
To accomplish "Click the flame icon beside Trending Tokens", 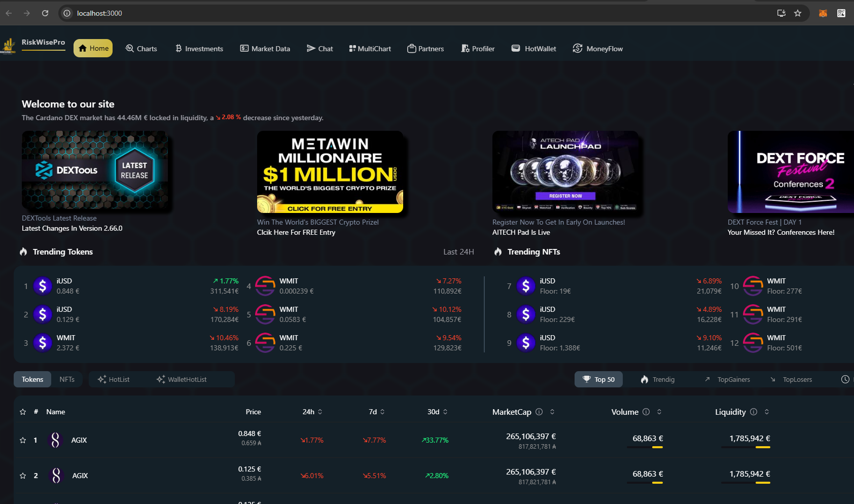I will (23, 251).
